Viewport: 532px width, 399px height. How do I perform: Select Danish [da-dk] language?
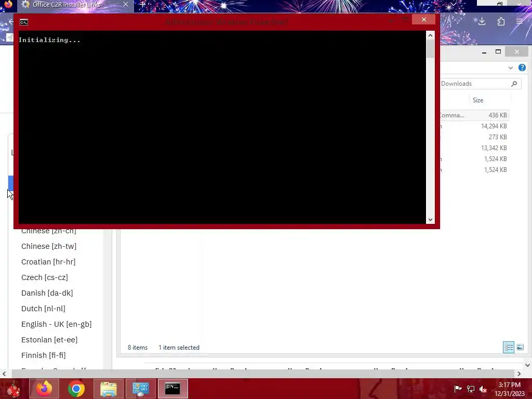click(x=47, y=293)
